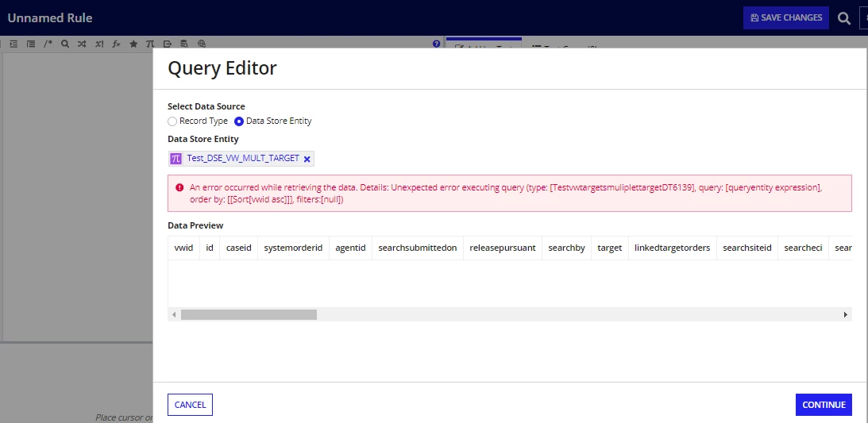
Task: Select the Data Store Entity radio button
Action: pos(239,121)
